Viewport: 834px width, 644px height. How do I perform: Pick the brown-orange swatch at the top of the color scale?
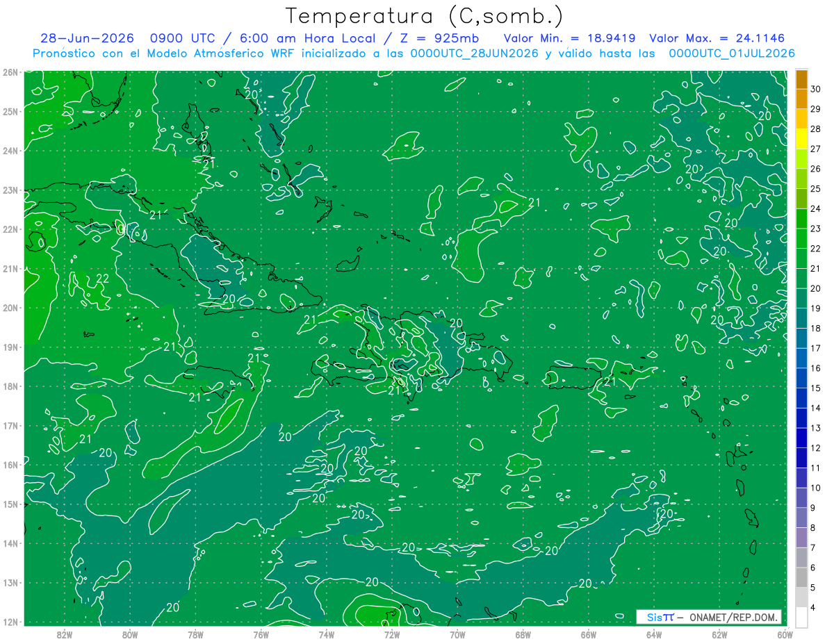[801, 80]
